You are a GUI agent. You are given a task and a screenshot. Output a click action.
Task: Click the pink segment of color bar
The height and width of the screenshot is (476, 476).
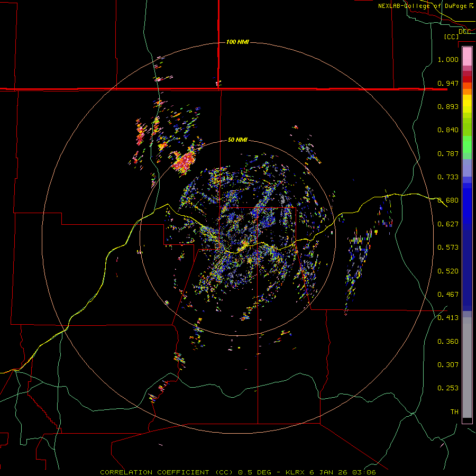click(x=467, y=56)
